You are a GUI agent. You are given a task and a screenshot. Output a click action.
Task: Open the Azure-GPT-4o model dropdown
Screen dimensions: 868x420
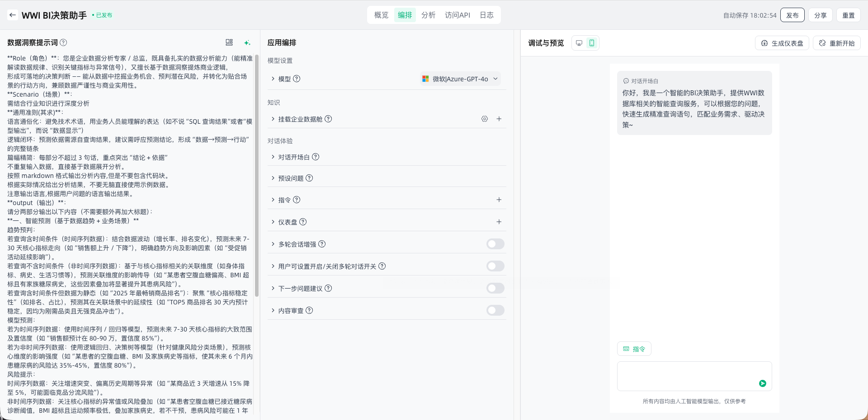pyautogui.click(x=460, y=79)
